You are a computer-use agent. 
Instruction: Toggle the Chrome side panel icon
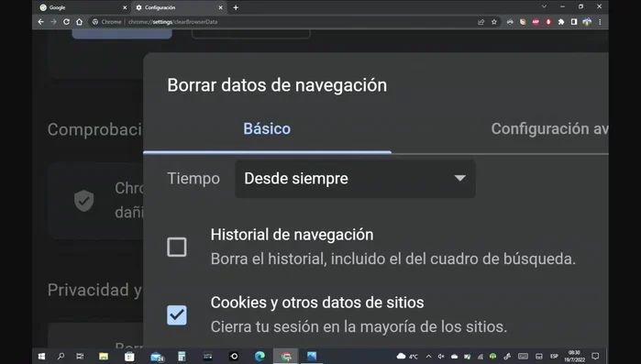[x=574, y=22]
